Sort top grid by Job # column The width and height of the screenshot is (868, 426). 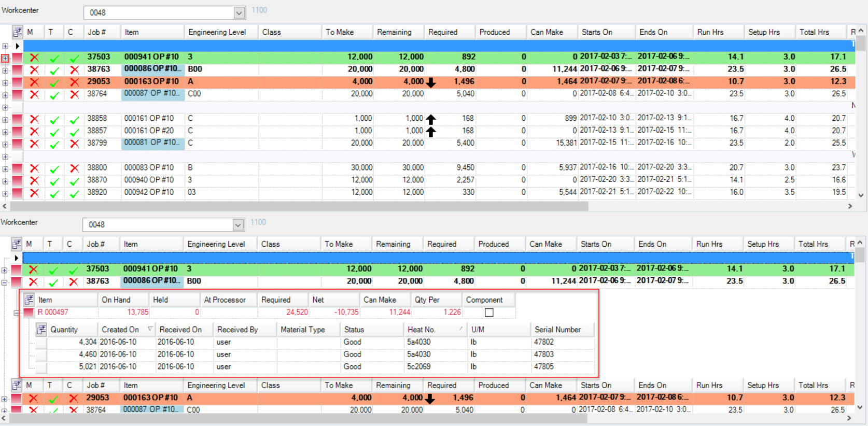102,32
